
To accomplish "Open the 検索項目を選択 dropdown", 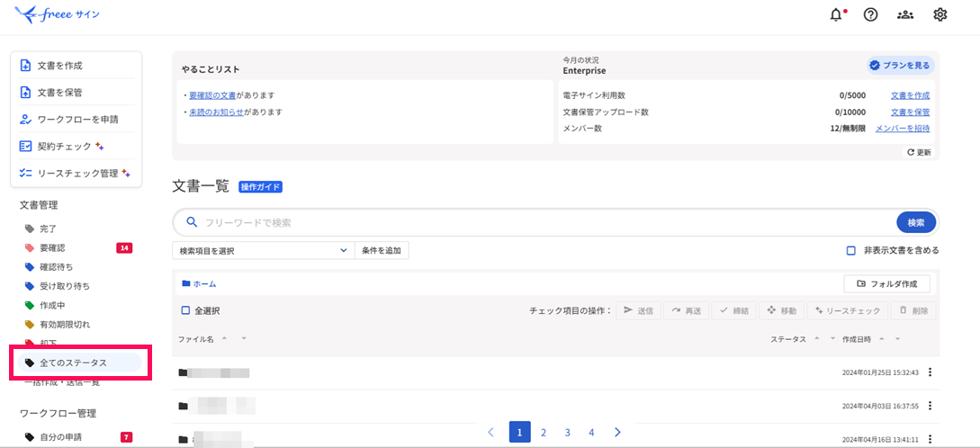I will pyautogui.click(x=263, y=251).
